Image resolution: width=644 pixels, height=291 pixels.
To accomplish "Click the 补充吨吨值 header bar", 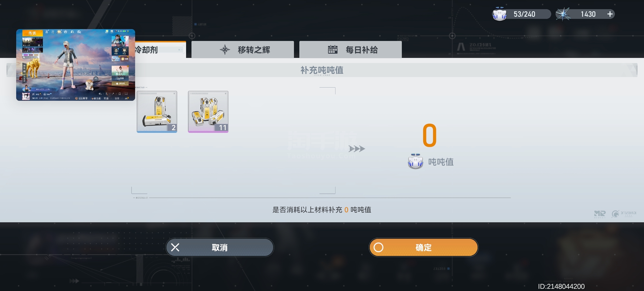I will pyautogui.click(x=322, y=70).
